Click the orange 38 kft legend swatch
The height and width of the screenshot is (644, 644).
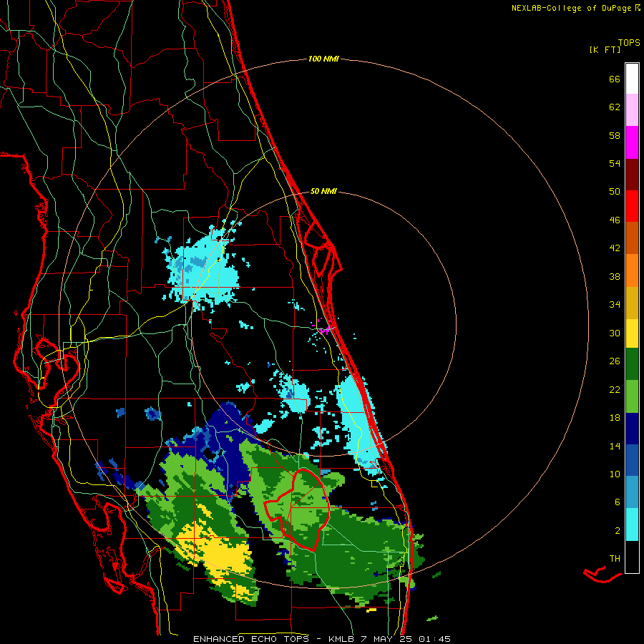(x=632, y=270)
